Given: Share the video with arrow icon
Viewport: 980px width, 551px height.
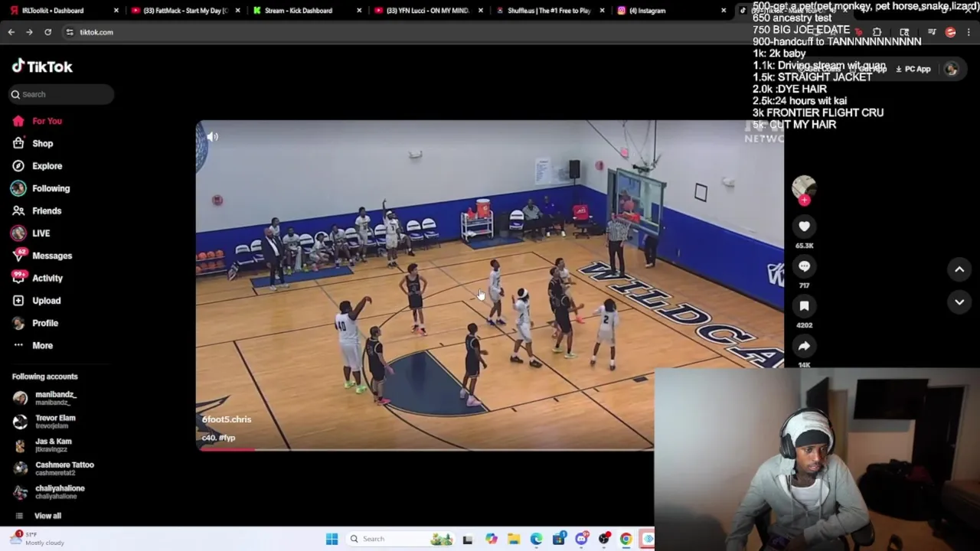Looking at the screenshot, I should point(804,346).
